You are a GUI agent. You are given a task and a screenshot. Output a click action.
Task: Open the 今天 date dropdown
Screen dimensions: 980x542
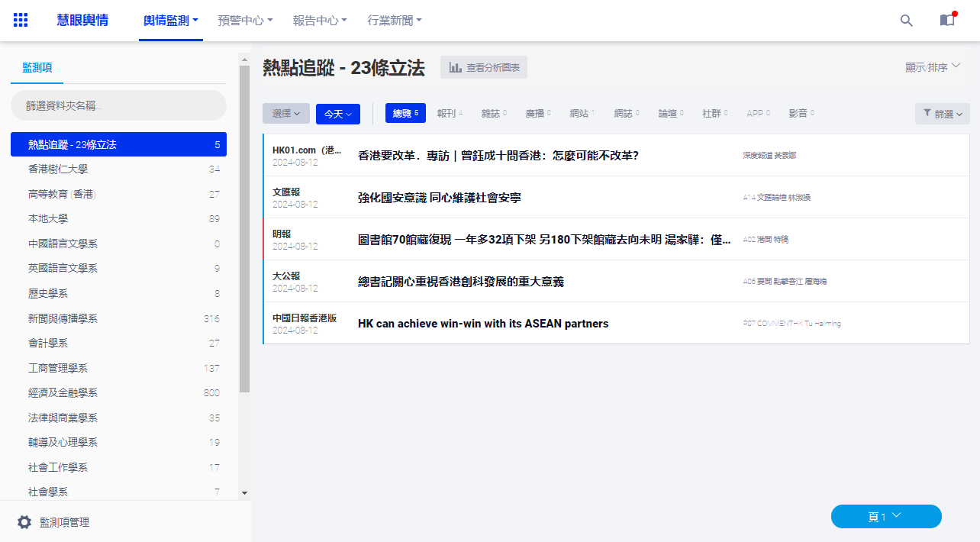click(337, 114)
